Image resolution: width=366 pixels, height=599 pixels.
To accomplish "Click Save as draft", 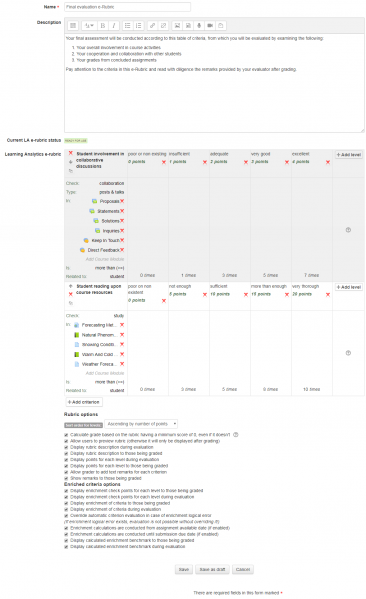I will [212, 569].
